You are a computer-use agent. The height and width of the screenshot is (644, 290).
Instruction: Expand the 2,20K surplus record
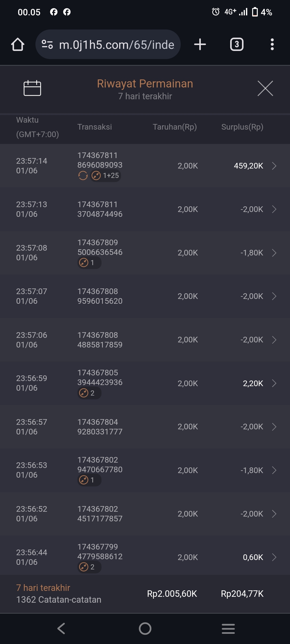tap(274, 383)
